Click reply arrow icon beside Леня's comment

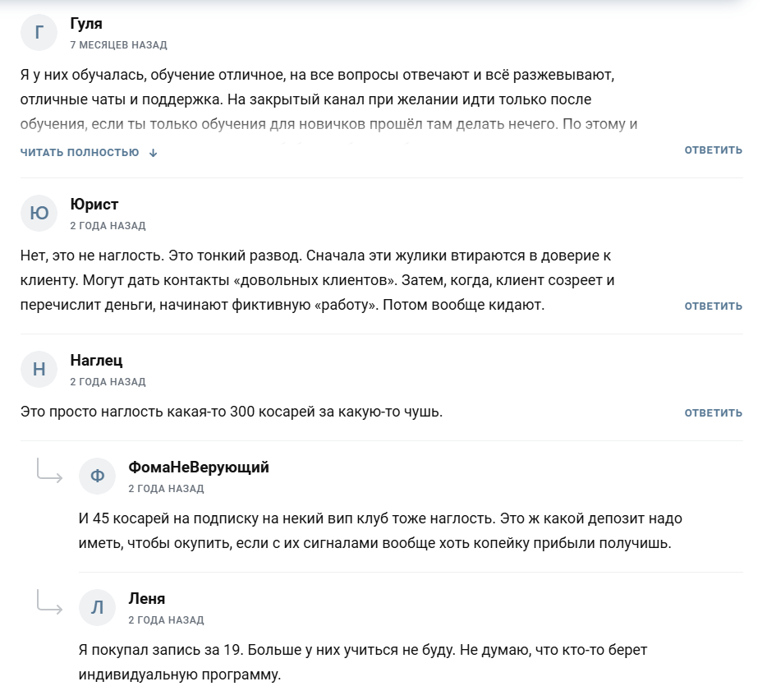pyautogui.click(x=49, y=603)
